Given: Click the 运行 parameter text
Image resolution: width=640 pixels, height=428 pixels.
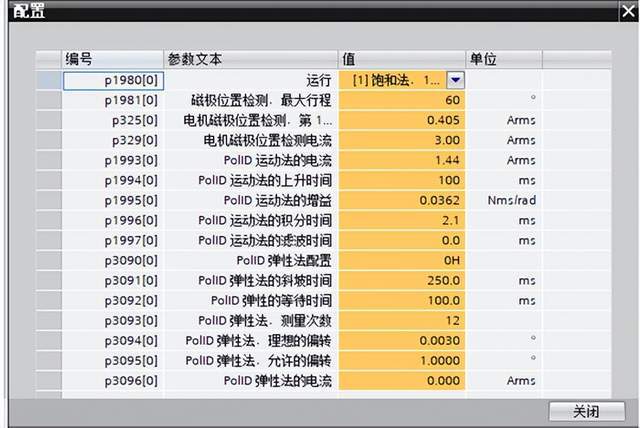Looking at the screenshot, I should click(319, 80).
